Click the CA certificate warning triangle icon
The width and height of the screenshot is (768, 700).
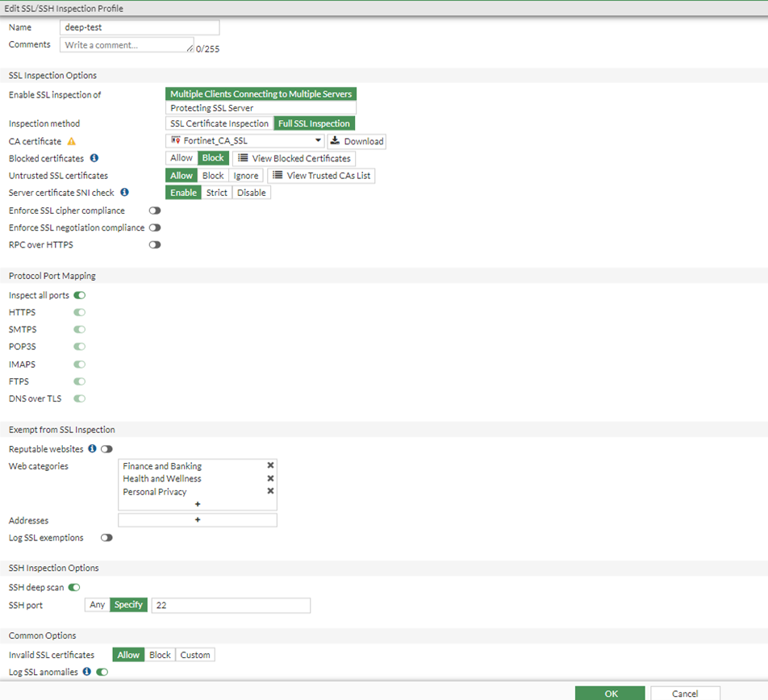(x=72, y=141)
